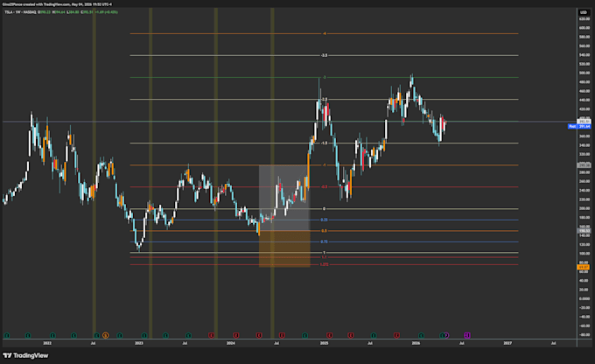This screenshot has width=595, height=364.
Task: Select the red 1.272 Fibonacci level label
Action: pyautogui.click(x=324, y=264)
